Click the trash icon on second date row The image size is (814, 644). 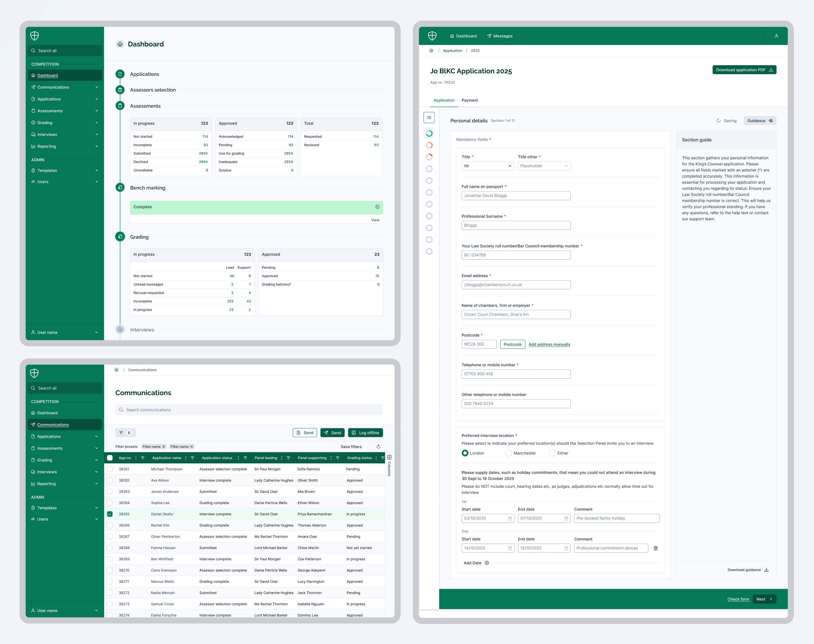click(x=655, y=548)
